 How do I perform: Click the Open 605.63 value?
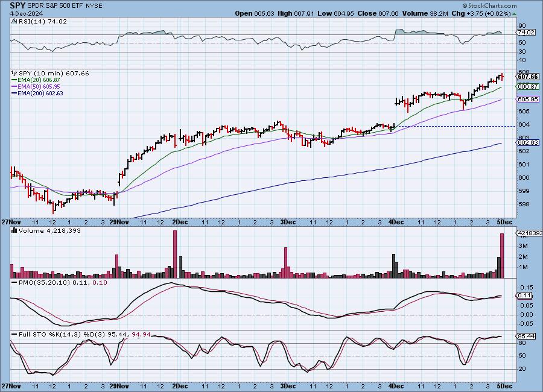click(255, 13)
